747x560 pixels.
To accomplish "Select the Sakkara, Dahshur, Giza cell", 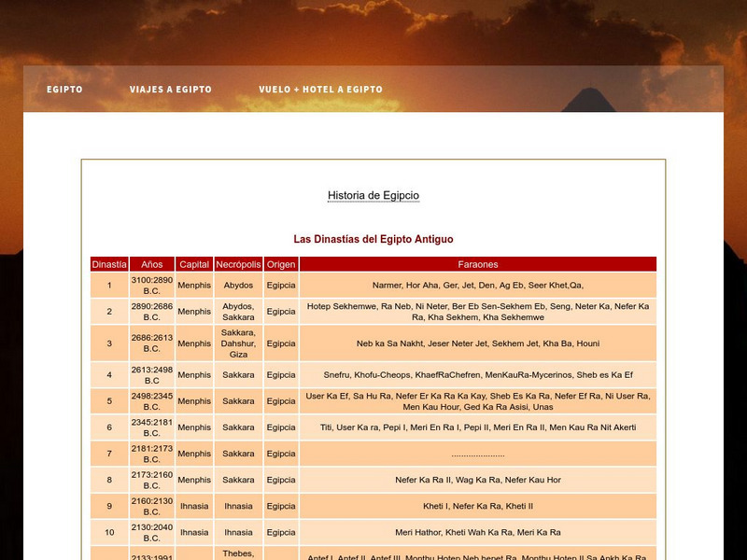I will [x=238, y=343].
